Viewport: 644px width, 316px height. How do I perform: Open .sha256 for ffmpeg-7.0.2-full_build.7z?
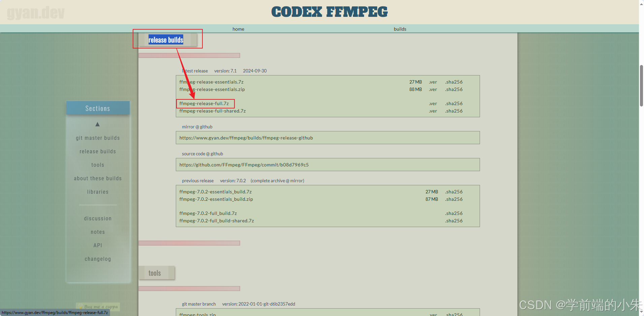tap(454, 213)
